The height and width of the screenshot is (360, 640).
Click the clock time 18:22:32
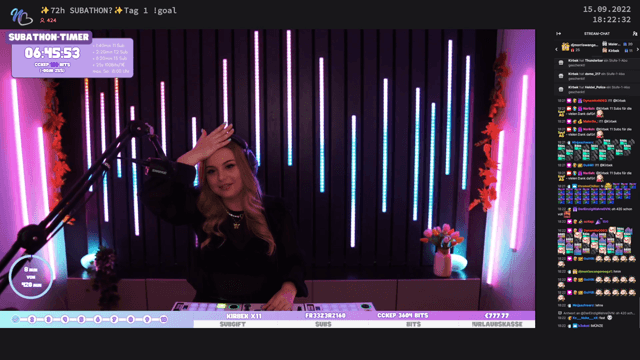(x=612, y=19)
